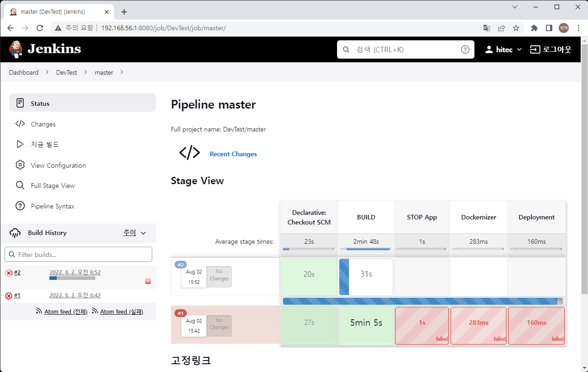Click the DevTest breadcrumb link
Viewport: 588px width, 372px height.
67,72
